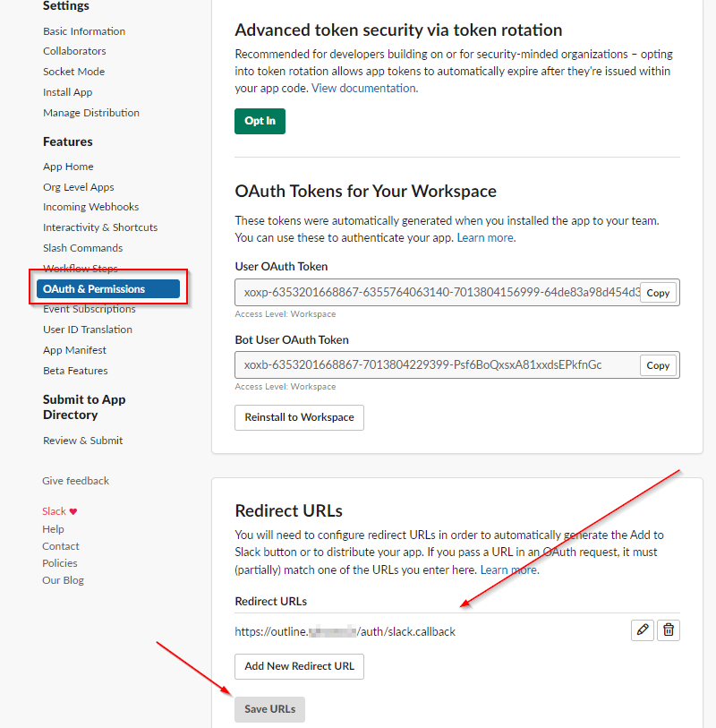This screenshot has height=728, width=716.
Task: Select the 'Access Level: Workspace' note under Bot User OAuth Token
Action: (286, 386)
